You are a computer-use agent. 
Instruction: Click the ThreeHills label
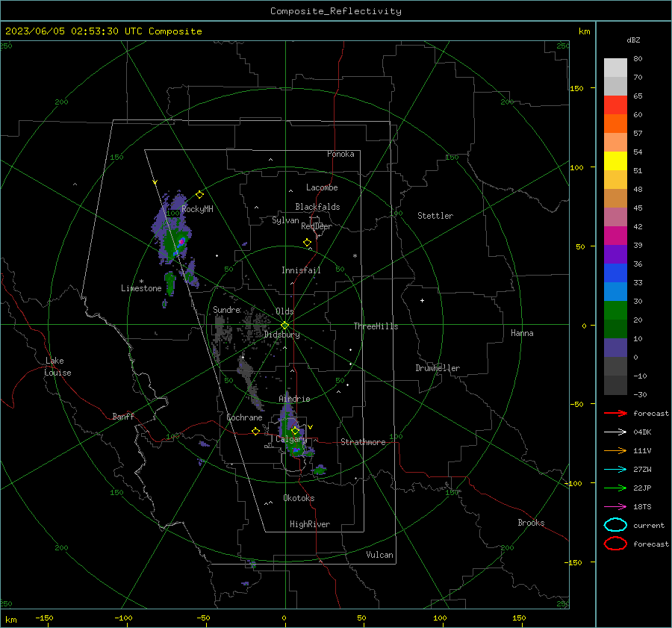(x=376, y=326)
